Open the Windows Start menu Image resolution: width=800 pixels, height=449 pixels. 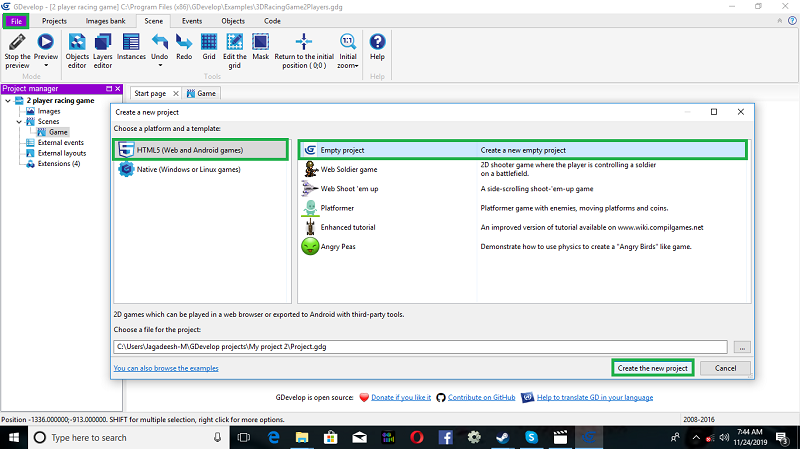click(x=14, y=437)
